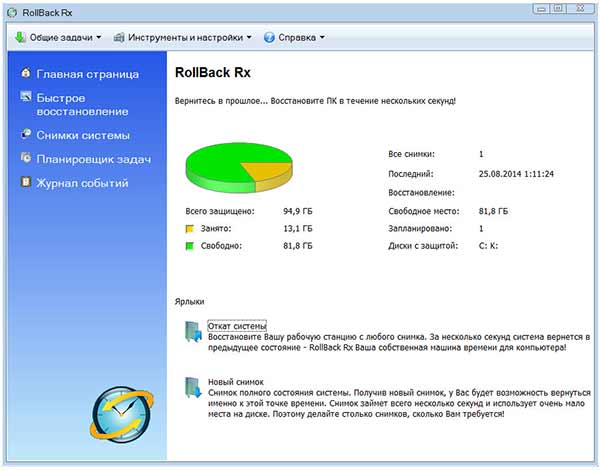The width and height of the screenshot is (600, 470).
Task: Click the Свободное место label
Action: click(x=424, y=211)
